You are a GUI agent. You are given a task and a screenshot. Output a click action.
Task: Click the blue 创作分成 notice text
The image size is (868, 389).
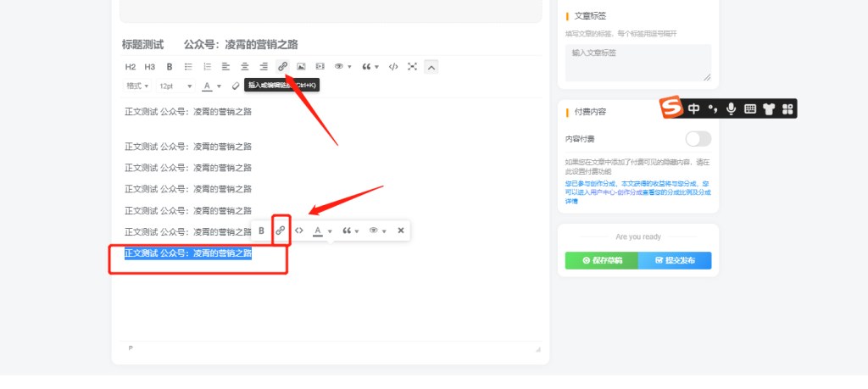[x=637, y=192]
